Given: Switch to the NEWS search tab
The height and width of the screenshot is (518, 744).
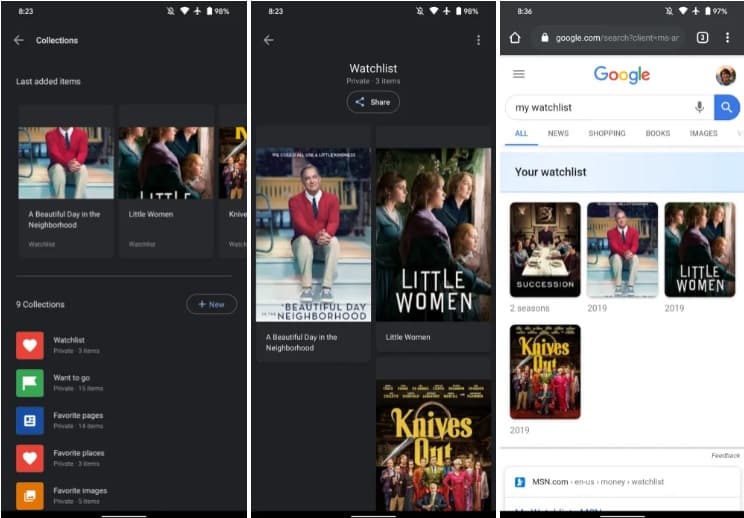Looking at the screenshot, I should coord(558,133).
